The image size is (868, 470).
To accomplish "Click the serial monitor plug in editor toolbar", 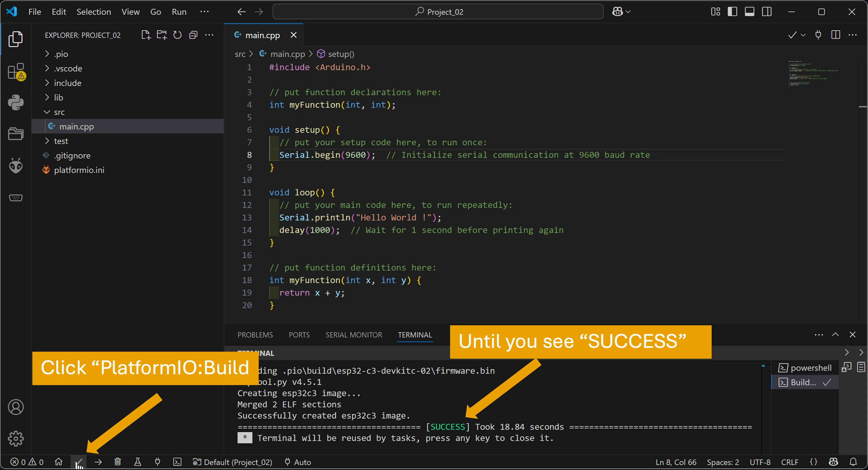I will coord(818,35).
